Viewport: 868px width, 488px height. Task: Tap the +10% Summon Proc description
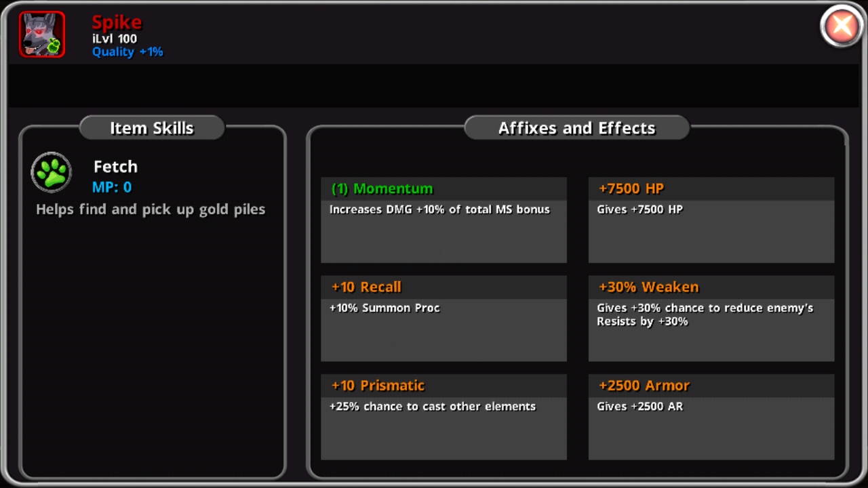pos(384,308)
